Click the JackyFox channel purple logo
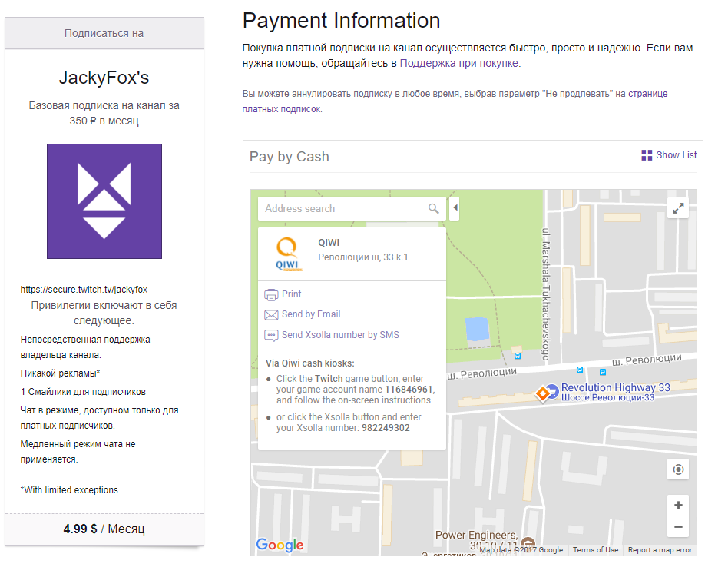 [x=104, y=201]
